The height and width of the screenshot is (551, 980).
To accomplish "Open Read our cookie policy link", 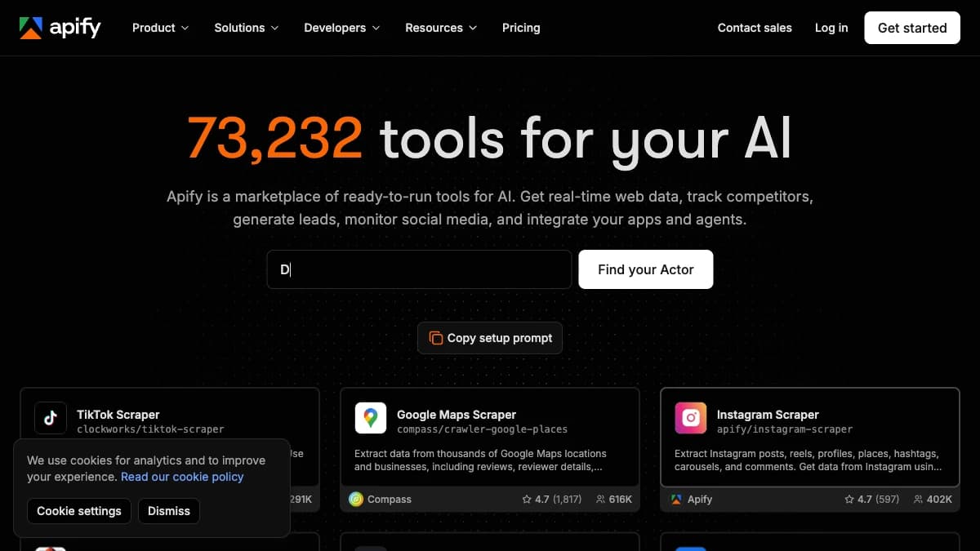I will [182, 477].
